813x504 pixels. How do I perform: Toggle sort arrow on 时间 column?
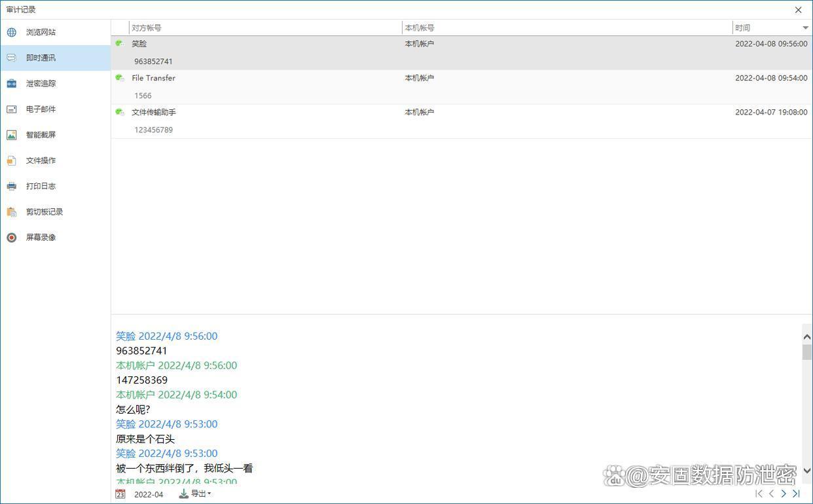pos(805,28)
